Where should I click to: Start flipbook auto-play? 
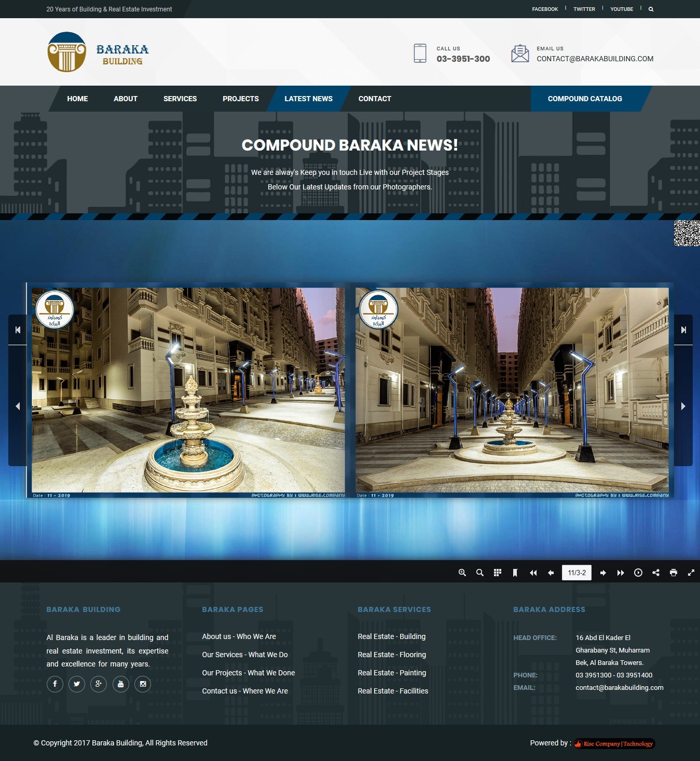click(x=638, y=573)
